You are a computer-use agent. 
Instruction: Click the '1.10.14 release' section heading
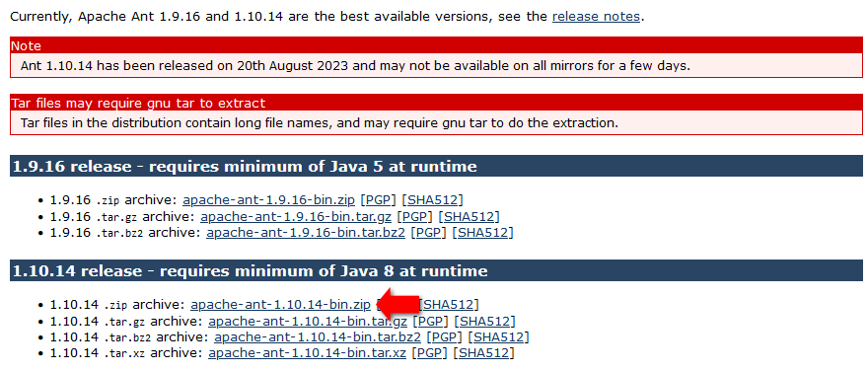point(436,270)
